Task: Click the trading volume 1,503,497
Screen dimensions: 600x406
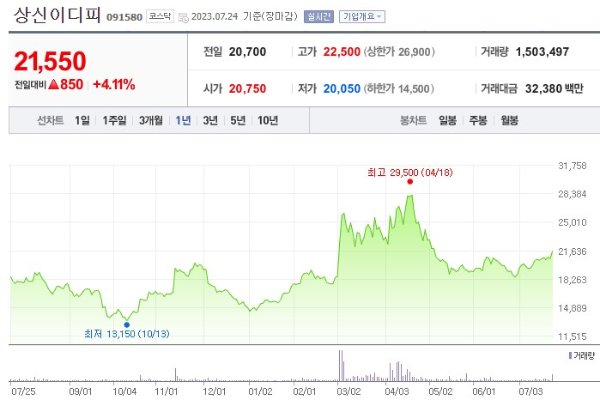Action: [x=542, y=52]
